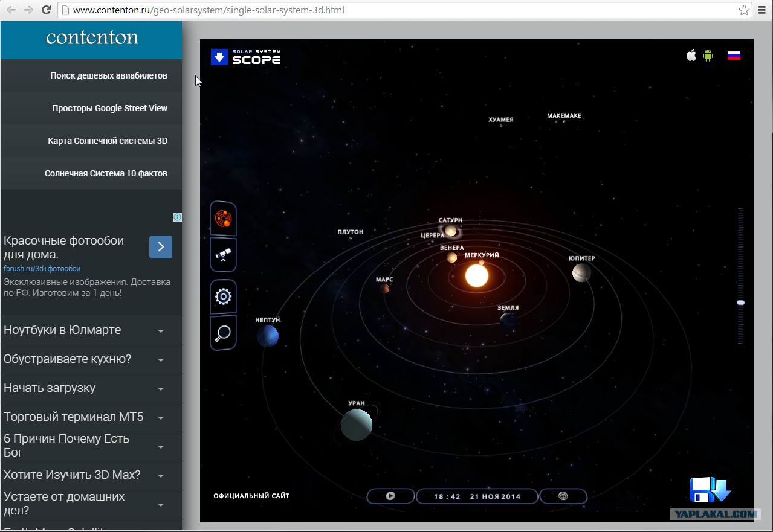Click the Хаумея label

(501, 120)
